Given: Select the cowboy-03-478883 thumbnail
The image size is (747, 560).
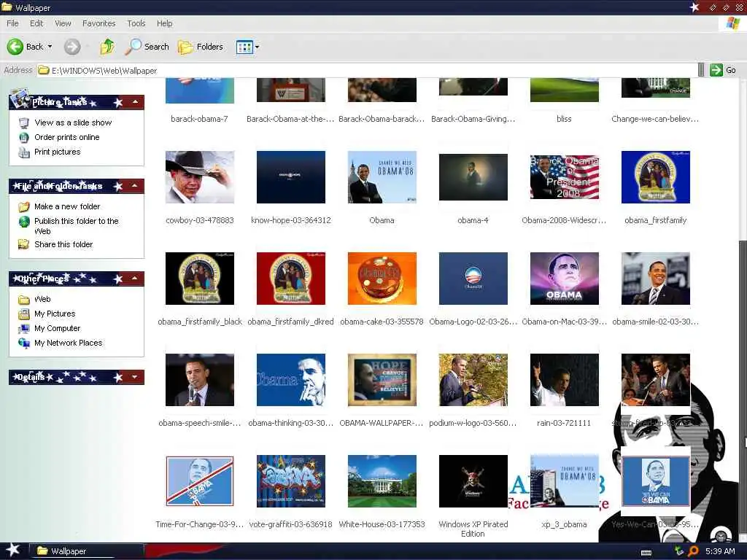Looking at the screenshot, I should (x=200, y=177).
